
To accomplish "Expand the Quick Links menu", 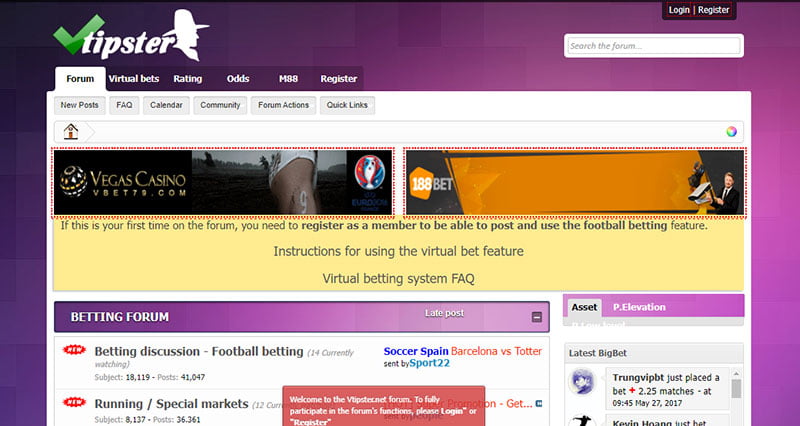I will 347,105.
